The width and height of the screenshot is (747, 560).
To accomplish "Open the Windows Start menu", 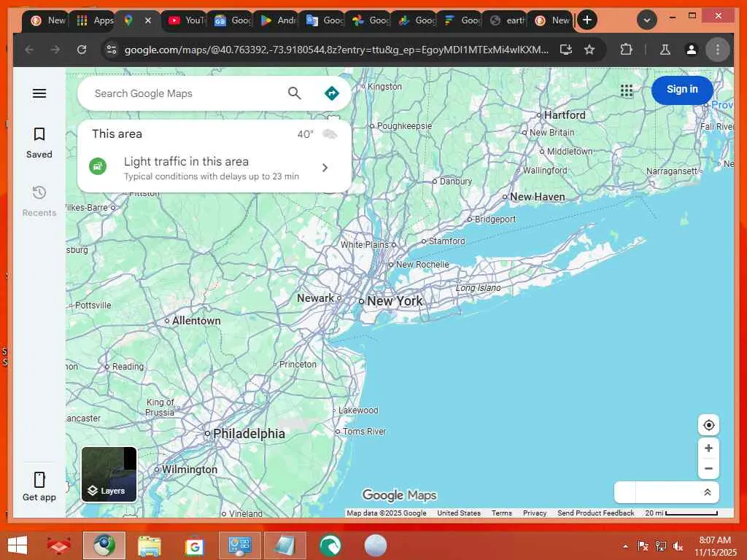I will 18,545.
